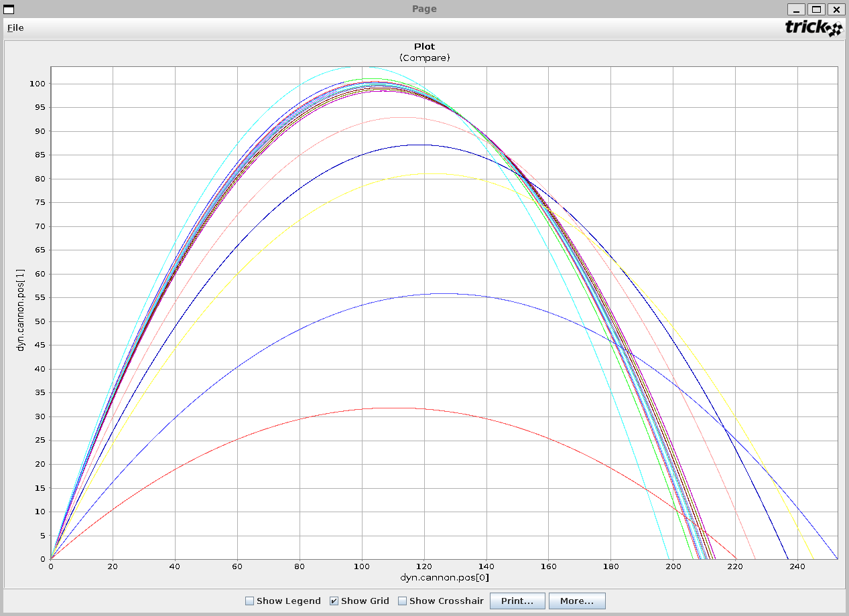Screen dimensions: 849x616
Task: Click the Print... button
Action: click(517, 601)
